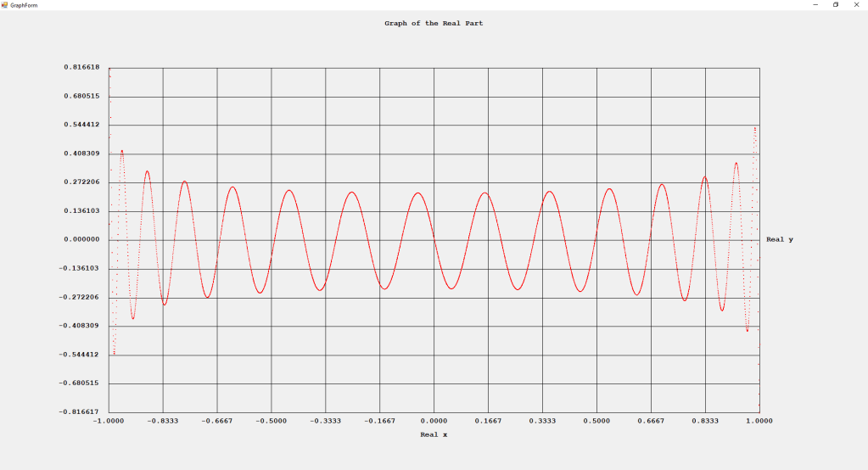
Task: Minimize the GraphForm window
Action: coord(815,5)
